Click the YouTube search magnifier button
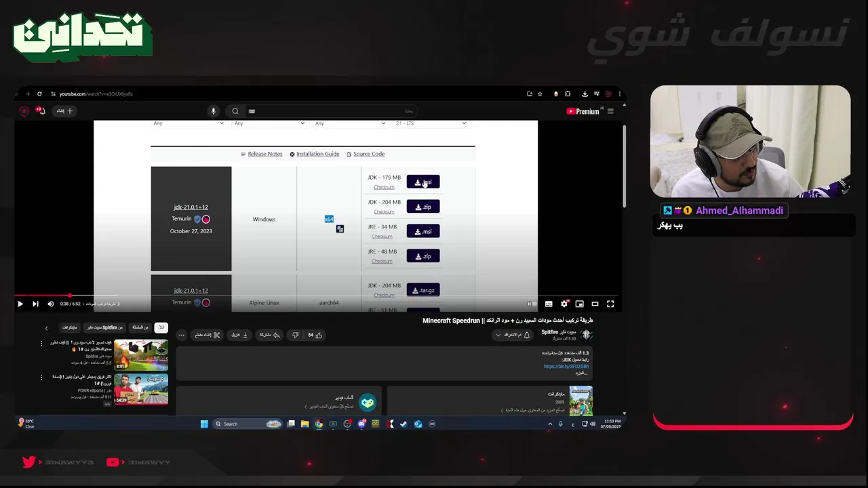868x488 pixels. point(235,111)
